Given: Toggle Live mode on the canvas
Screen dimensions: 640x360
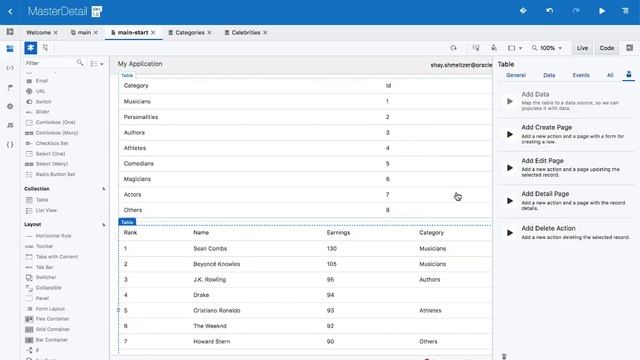Looking at the screenshot, I should pos(582,48).
